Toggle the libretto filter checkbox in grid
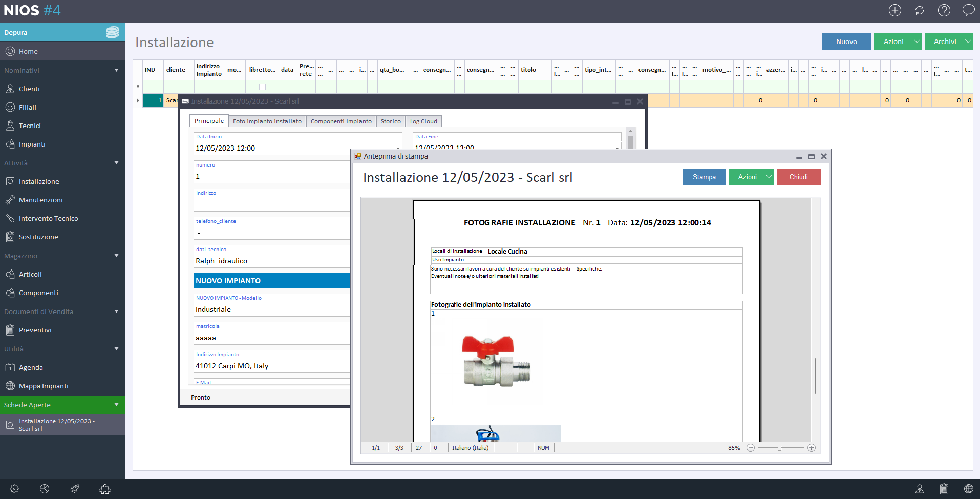The image size is (980, 499). [x=262, y=87]
